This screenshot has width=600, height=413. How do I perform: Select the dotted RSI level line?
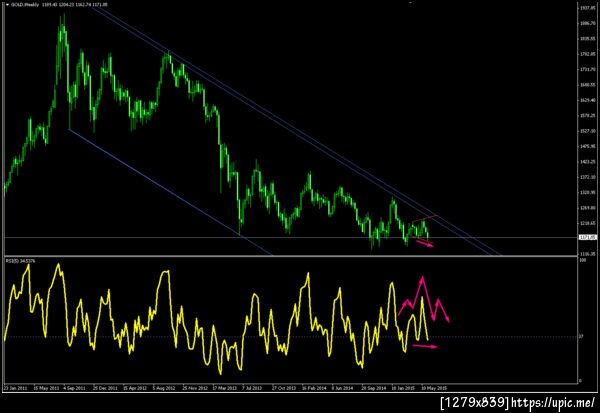click(x=290, y=337)
